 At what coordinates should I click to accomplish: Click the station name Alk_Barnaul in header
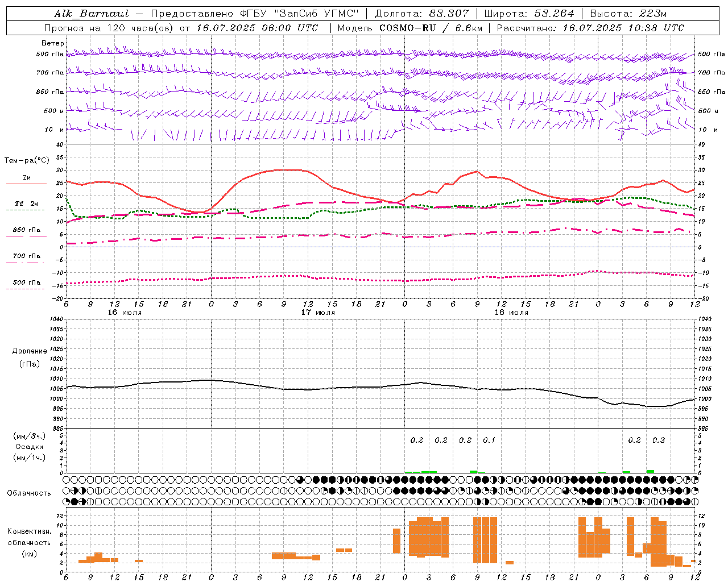click(x=92, y=14)
